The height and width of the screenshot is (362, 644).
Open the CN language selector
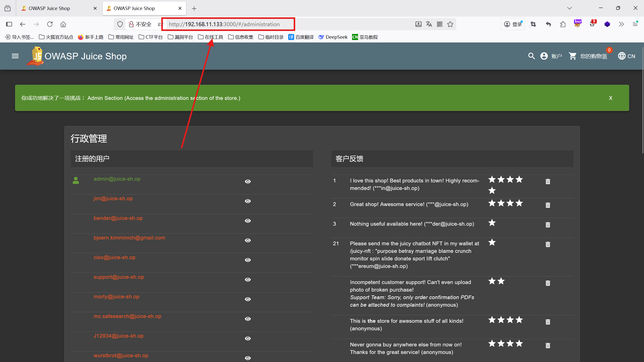(x=626, y=56)
